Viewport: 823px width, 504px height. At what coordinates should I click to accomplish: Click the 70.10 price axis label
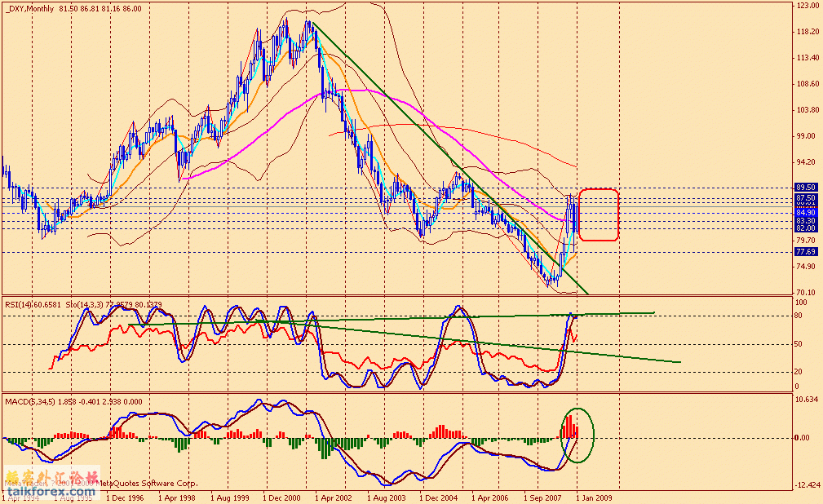[x=806, y=293]
